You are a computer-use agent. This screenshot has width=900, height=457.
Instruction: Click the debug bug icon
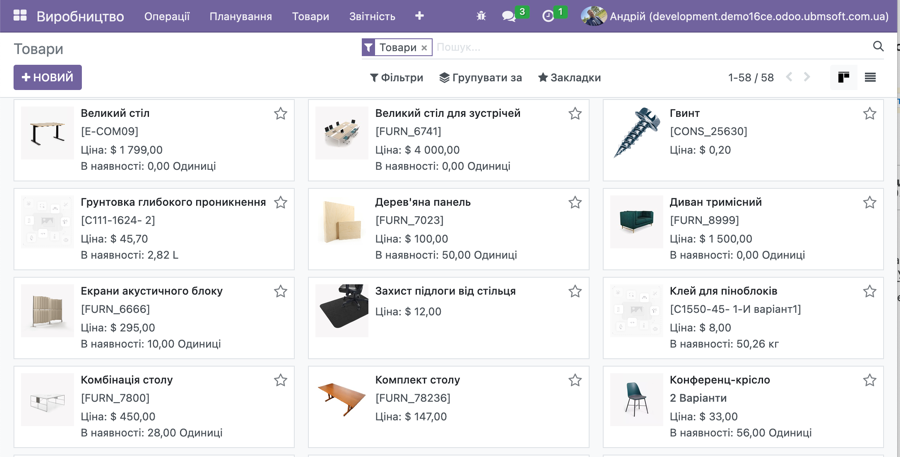click(481, 16)
